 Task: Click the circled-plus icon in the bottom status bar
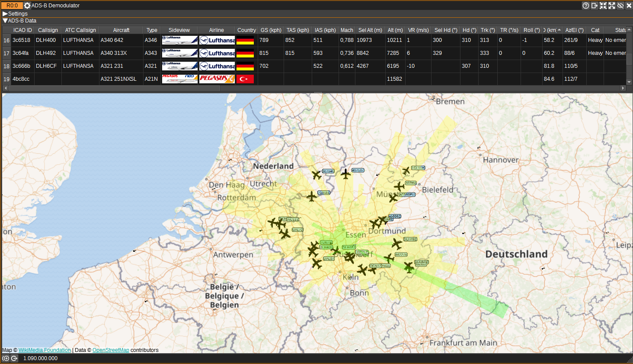5,358
